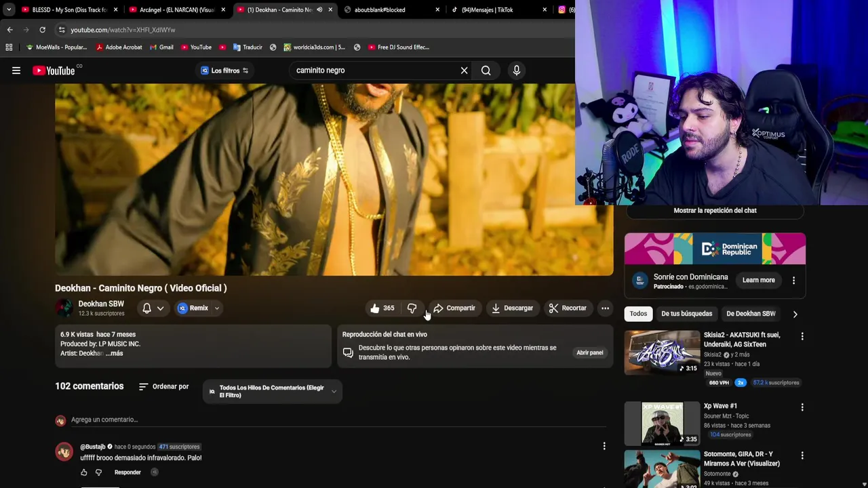Open options for Xp Wave #1 video
868x488 pixels.
pos(802,407)
